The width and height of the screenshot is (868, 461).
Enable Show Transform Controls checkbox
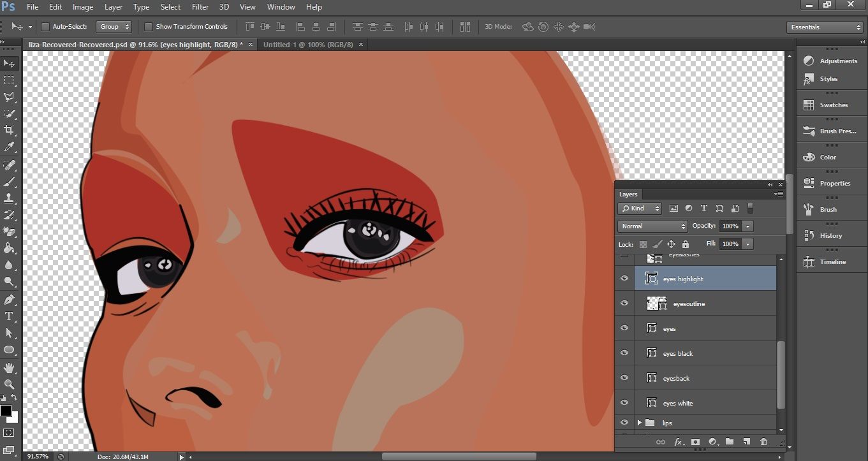149,27
